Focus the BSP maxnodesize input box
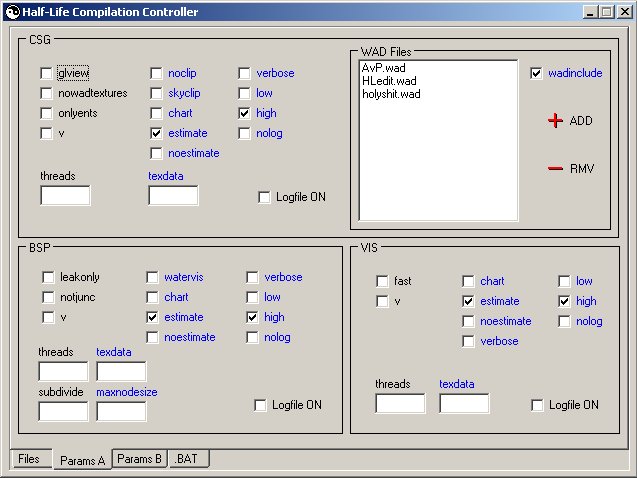This screenshot has width=637, height=478. (121, 411)
